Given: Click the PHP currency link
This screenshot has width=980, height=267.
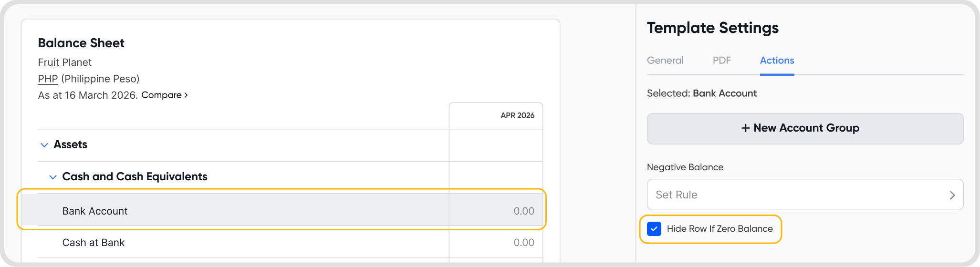Looking at the screenshot, I should click(x=48, y=79).
